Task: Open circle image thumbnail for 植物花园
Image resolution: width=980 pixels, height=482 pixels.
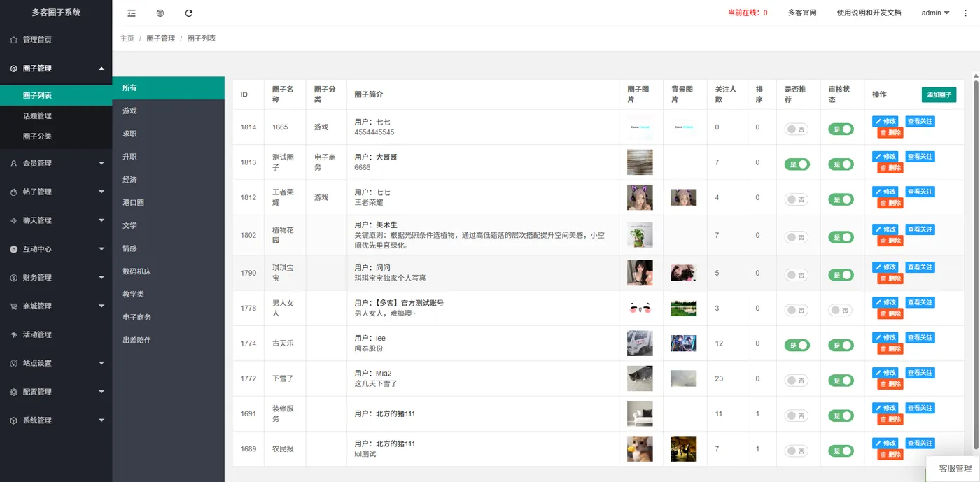Action: pyautogui.click(x=640, y=235)
